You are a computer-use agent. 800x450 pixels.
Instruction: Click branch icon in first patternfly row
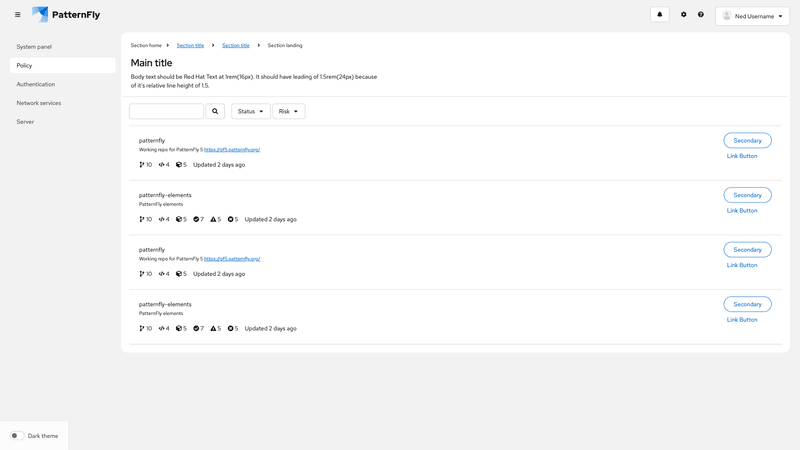click(x=142, y=164)
